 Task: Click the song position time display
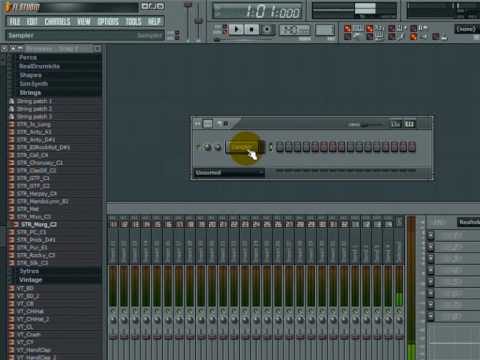pos(257,11)
